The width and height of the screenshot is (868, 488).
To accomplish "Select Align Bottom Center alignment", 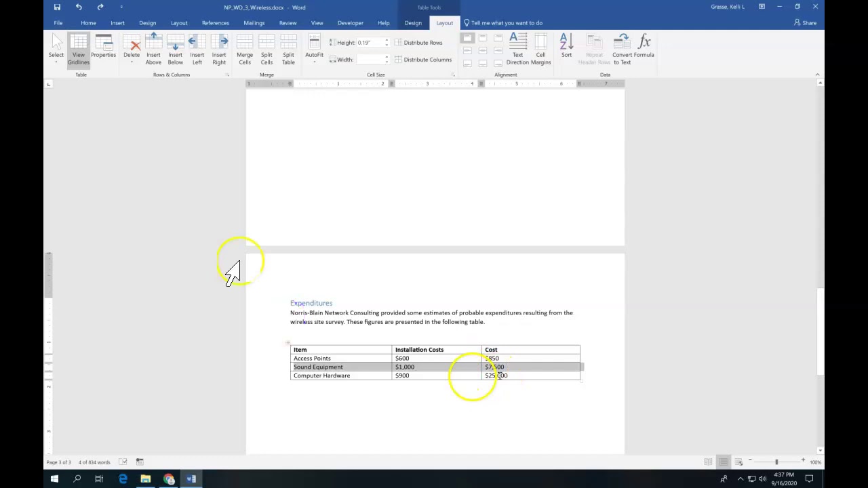I will (x=482, y=64).
